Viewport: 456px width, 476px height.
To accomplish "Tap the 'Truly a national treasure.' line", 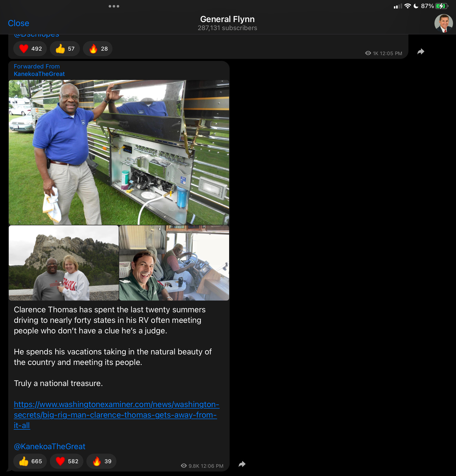I will click(58, 383).
